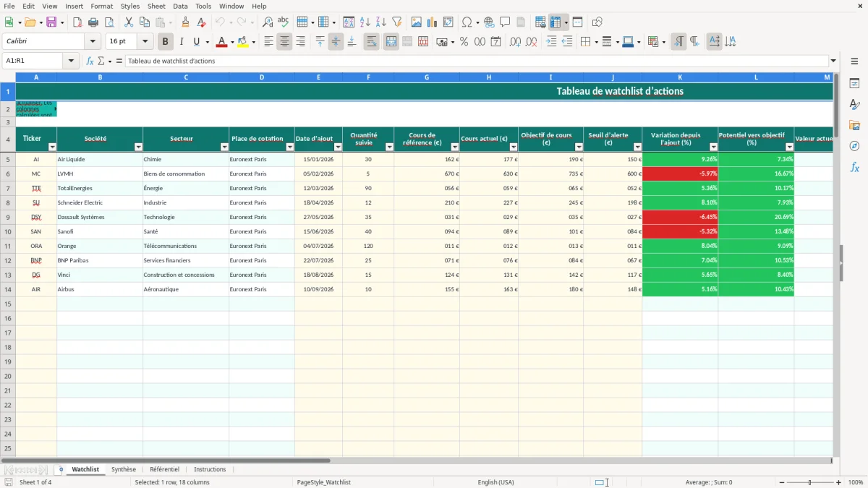The width and height of the screenshot is (868, 488).
Task: Click the Spelling check icon
Action: [x=284, y=22]
